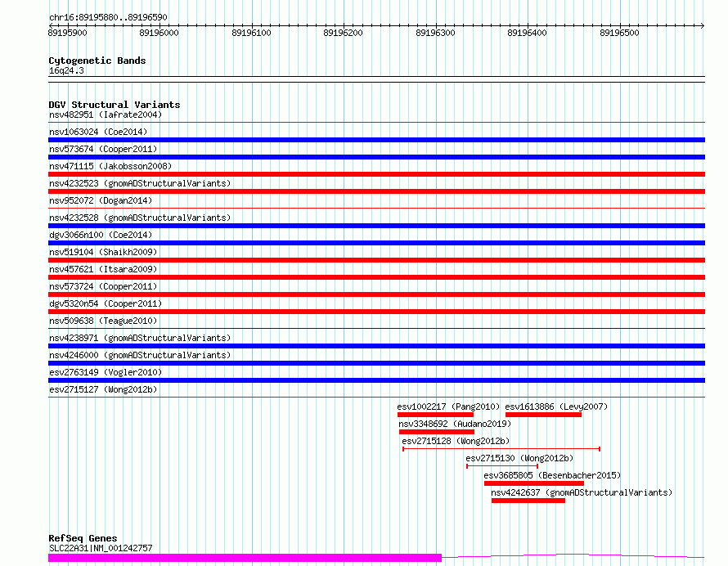
Task: Click ruler position 89196500
Action: [619, 33]
